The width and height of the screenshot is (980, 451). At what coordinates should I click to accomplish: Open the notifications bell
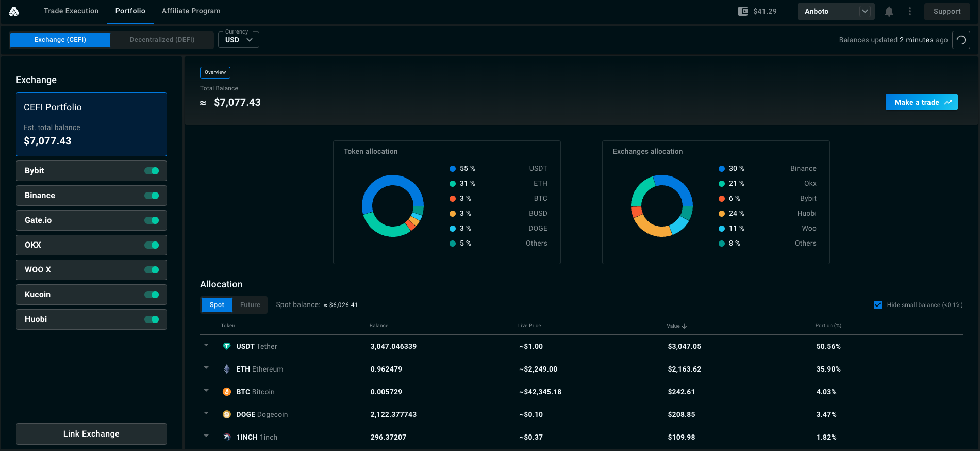[x=889, y=11]
